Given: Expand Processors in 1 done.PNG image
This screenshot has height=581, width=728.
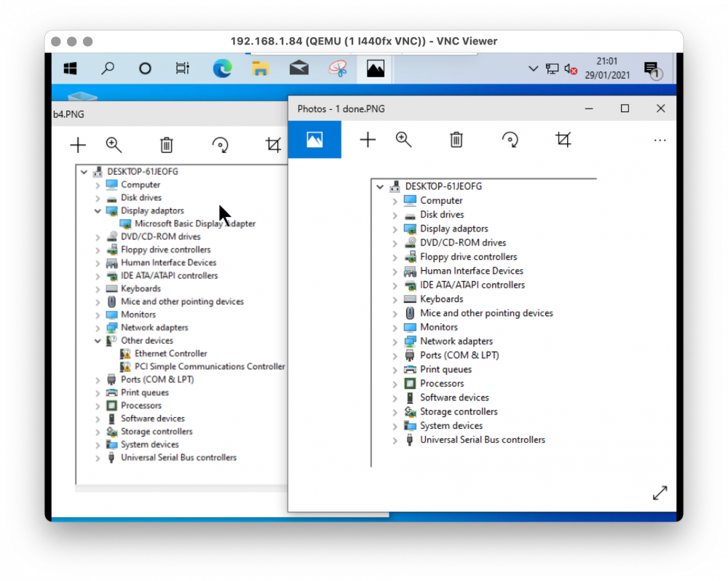Looking at the screenshot, I should pyautogui.click(x=395, y=384).
